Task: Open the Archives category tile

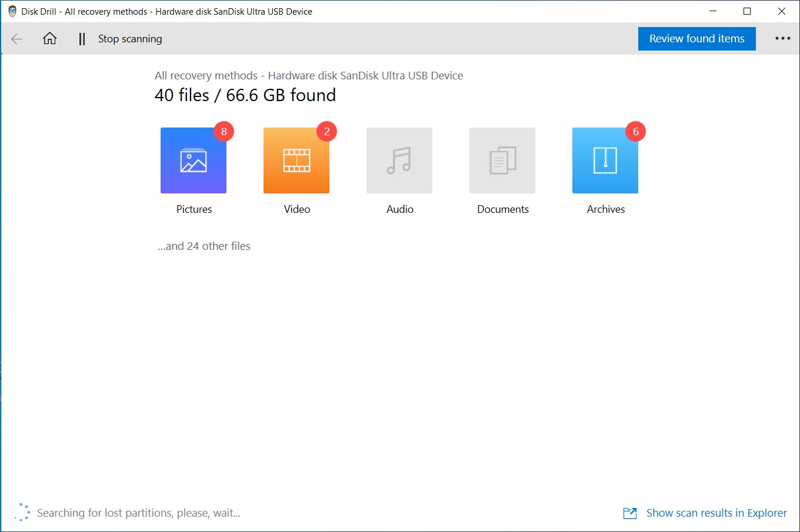Action: pyautogui.click(x=605, y=160)
